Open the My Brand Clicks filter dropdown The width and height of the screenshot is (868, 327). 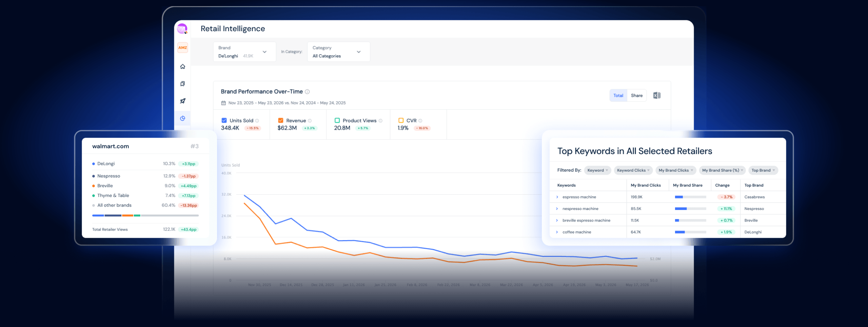[676, 170]
